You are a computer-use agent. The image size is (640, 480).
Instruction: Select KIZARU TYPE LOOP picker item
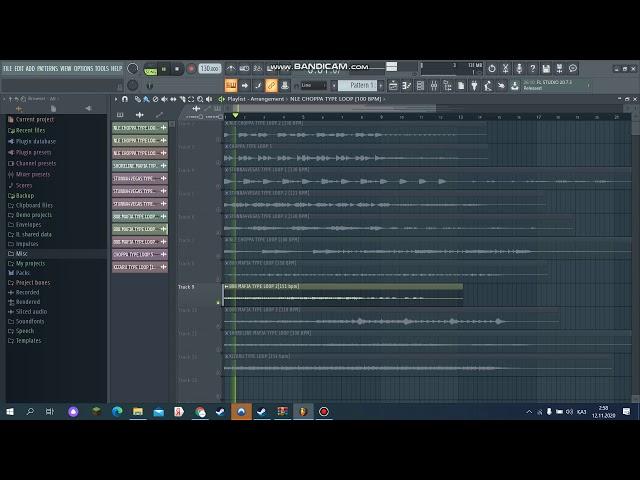tap(140, 267)
